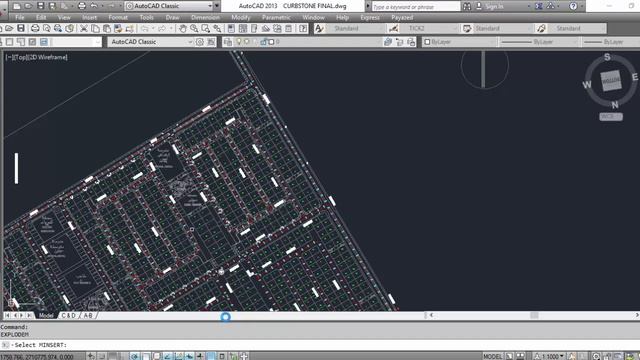Open Dimension Style manager icon

click(x=393, y=28)
